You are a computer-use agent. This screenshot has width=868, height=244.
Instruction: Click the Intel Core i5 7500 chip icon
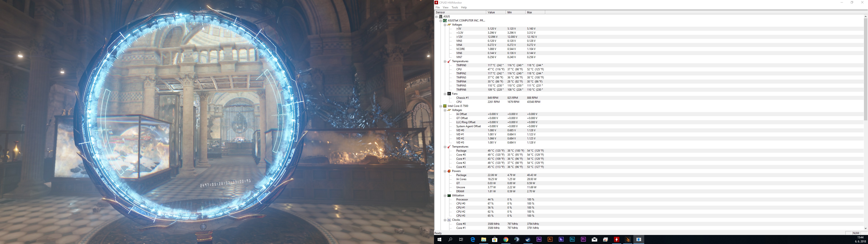(445, 106)
